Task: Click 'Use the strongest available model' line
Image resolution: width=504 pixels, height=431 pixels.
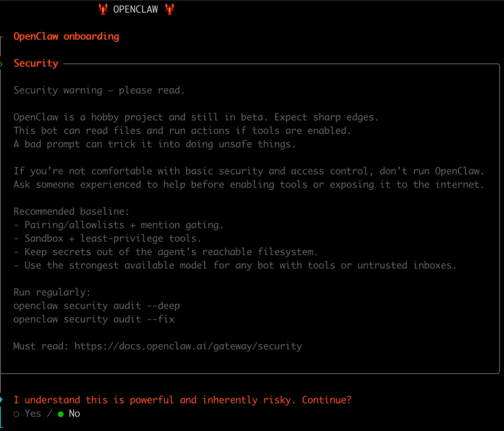Action: coord(235,265)
